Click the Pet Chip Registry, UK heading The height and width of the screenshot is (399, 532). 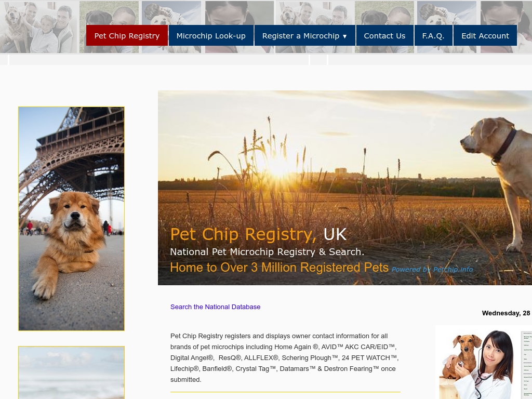coord(258,234)
